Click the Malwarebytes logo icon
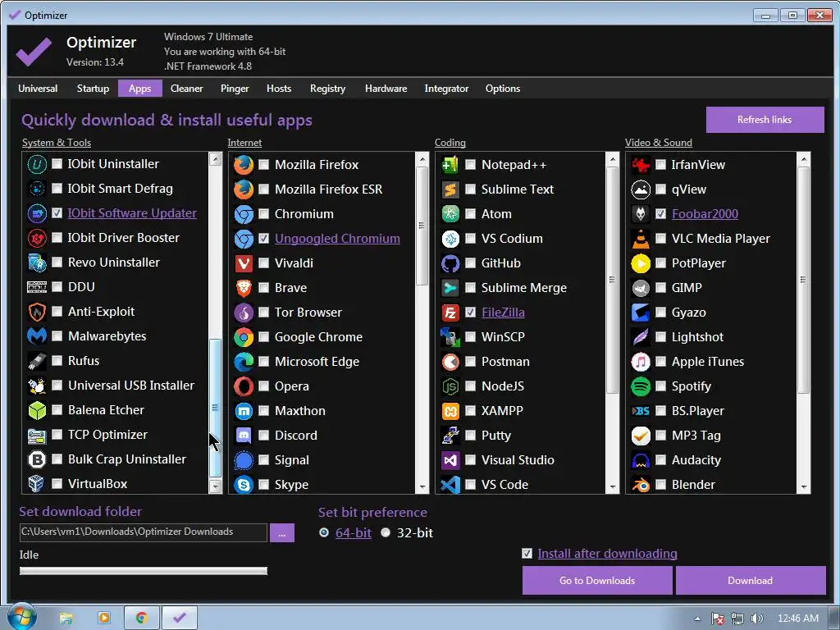The height and width of the screenshot is (630, 840). pos(37,336)
